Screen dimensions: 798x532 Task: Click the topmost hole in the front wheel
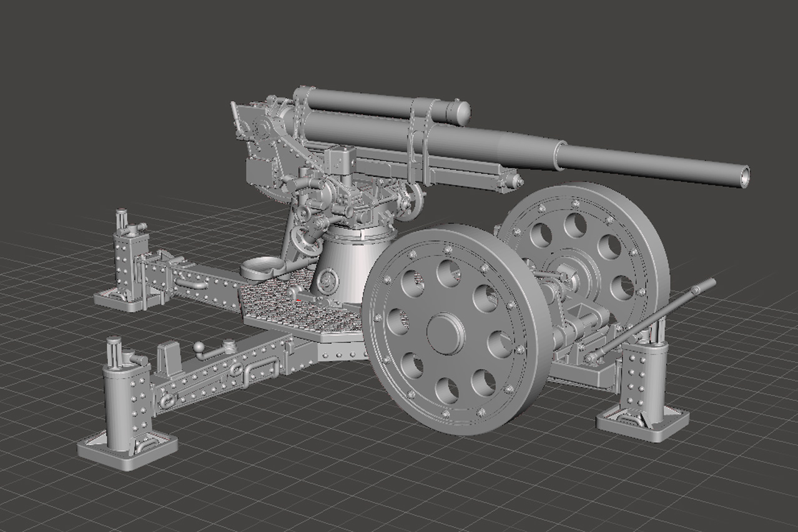(448, 272)
